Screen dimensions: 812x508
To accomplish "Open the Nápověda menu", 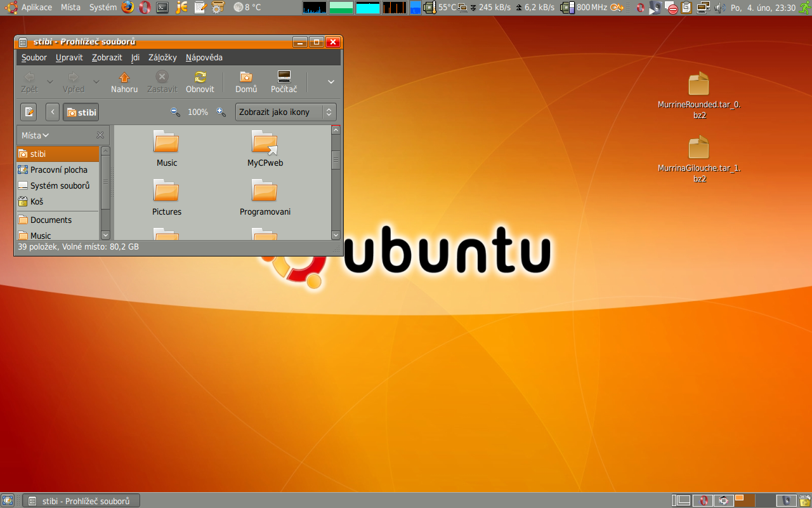I will (x=204, y=57).
